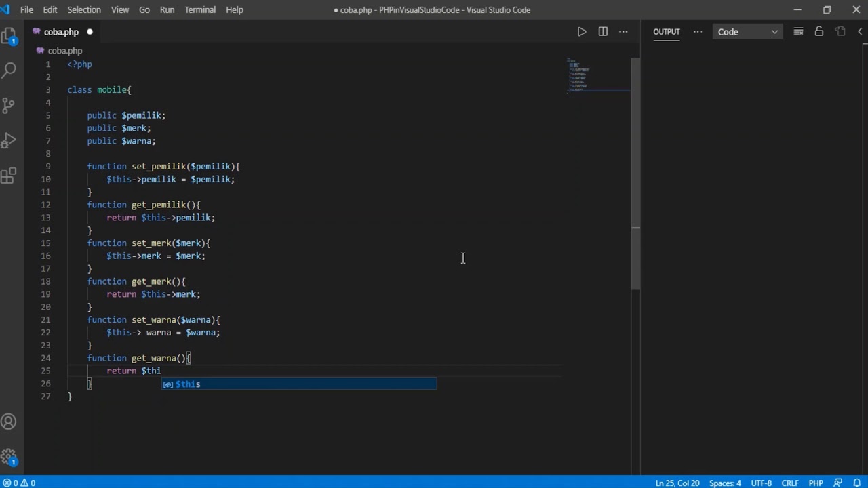Change language mode via PHP
Screen dimensions: 868x488
(816, 483)
